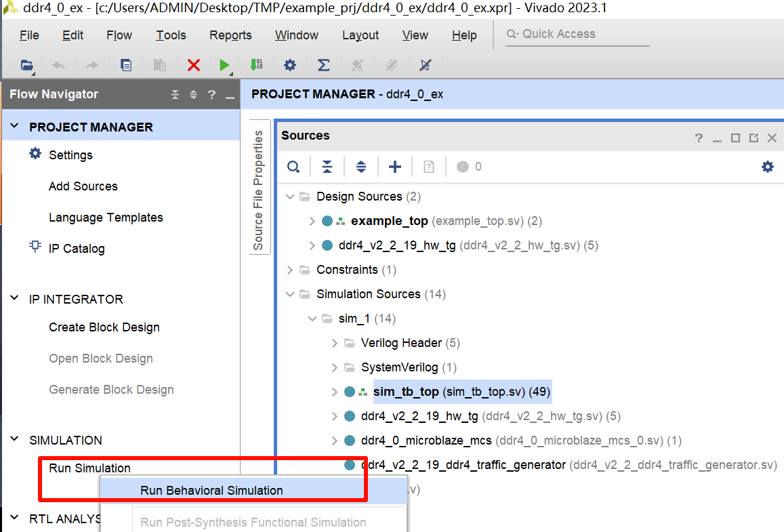Open IP Catalog link text

(77, 249)
